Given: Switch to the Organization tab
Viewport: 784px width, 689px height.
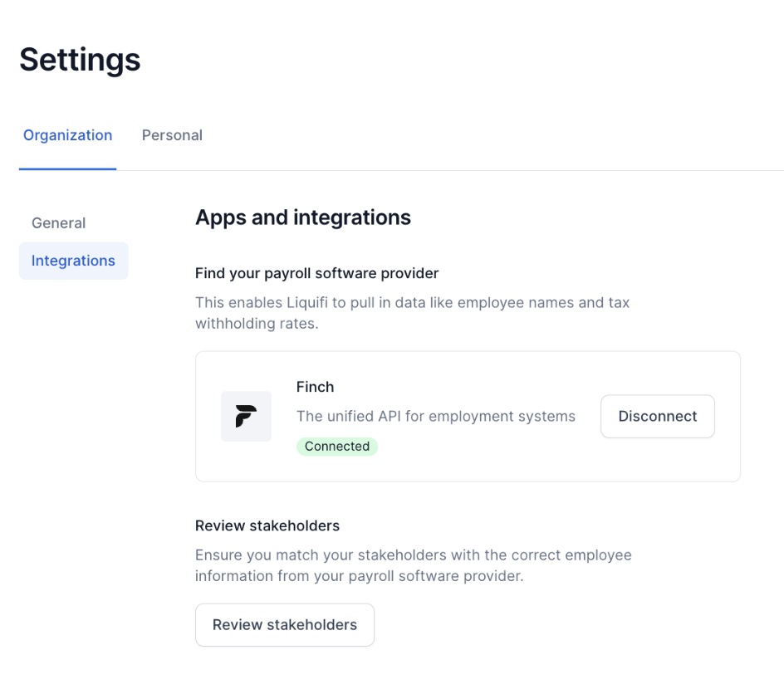Looking at the screenshot, I should pos(67,135).
